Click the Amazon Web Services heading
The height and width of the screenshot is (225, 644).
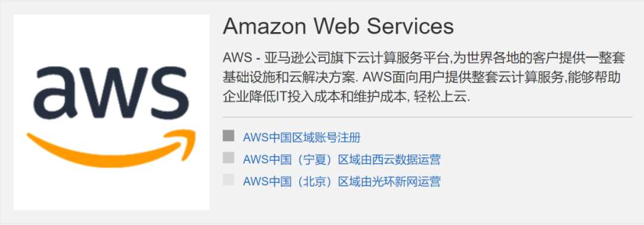click(338, 27)
